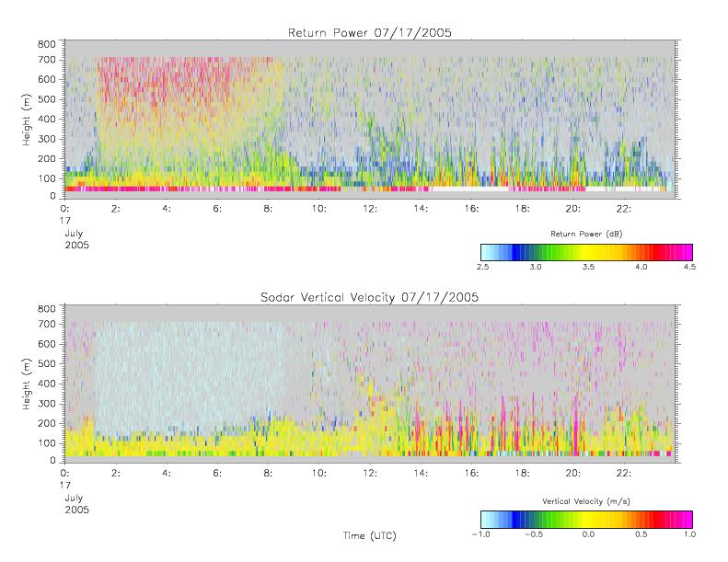Image resolution: width=728 pixels, height=562 pixels.
Task: Click the "6:" time tick under Return Power plot
Action: point(217,209)
